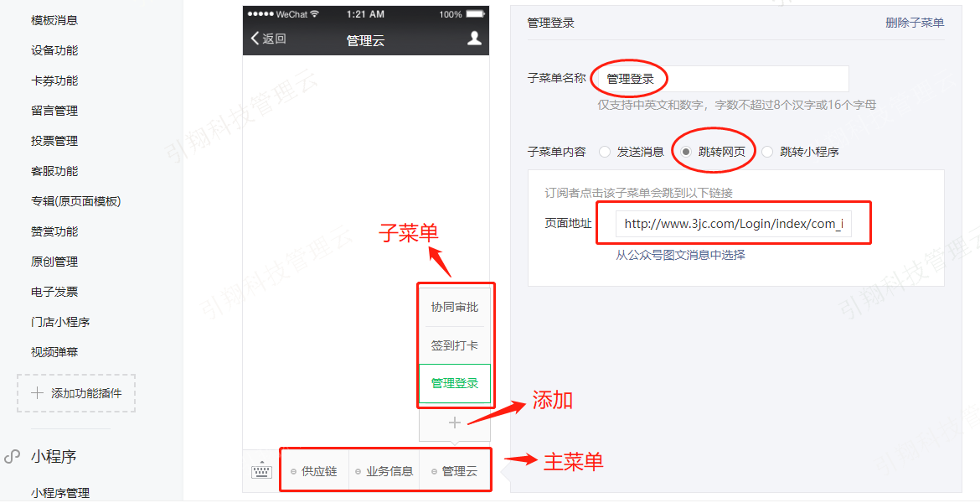Open 小程序管理 in the sidebar
This screenshot has height=503, width=980.
pos(60,493)
